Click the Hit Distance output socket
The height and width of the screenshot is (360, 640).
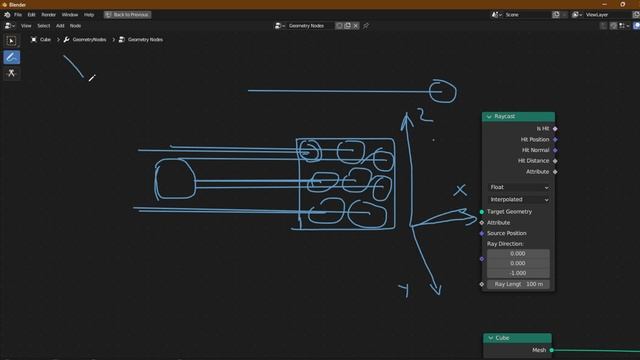555,161
